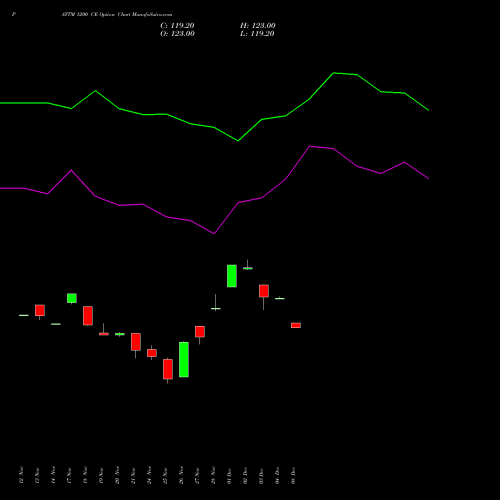Click the open price value O: 123.00
500x500 pixels.
177,34
